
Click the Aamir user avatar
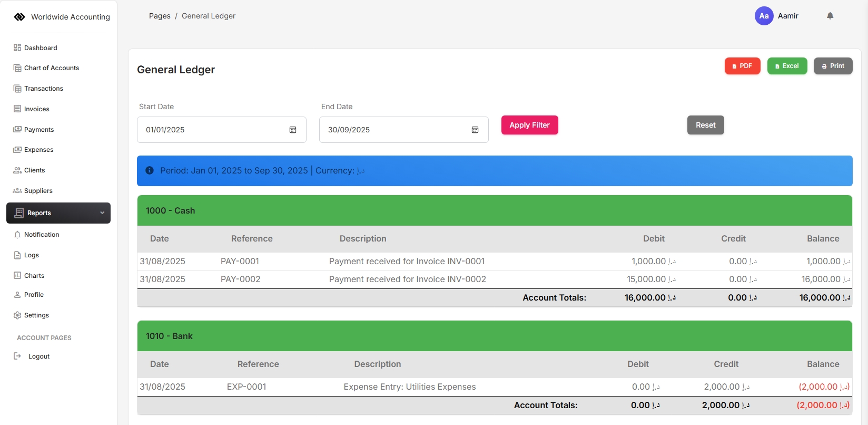pyautogui.click(x=764, y=16)
